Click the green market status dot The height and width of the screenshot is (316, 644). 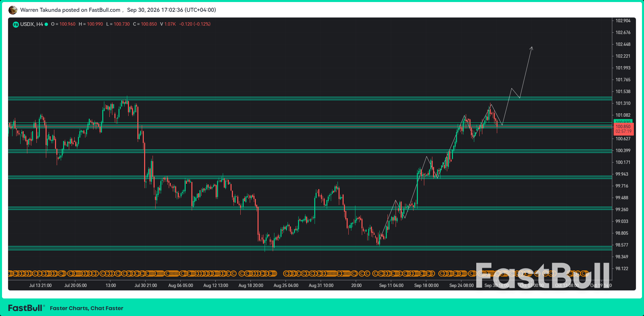pos(46,24)
